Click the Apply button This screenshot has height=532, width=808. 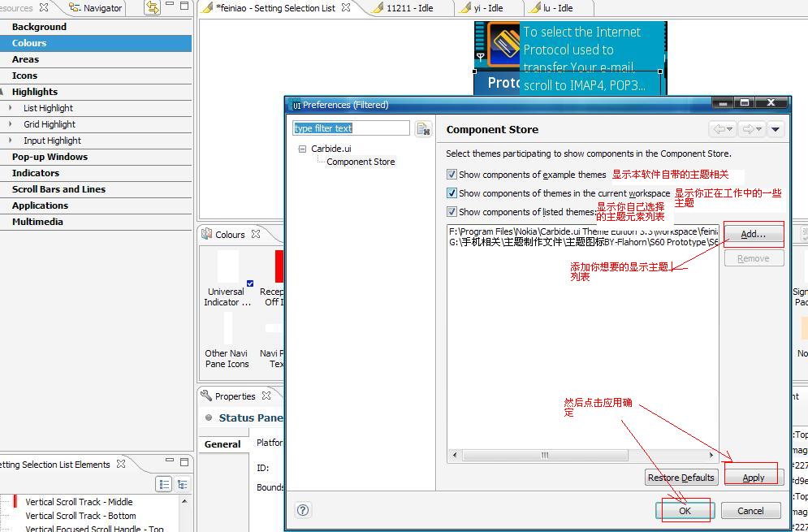(754, 478)
